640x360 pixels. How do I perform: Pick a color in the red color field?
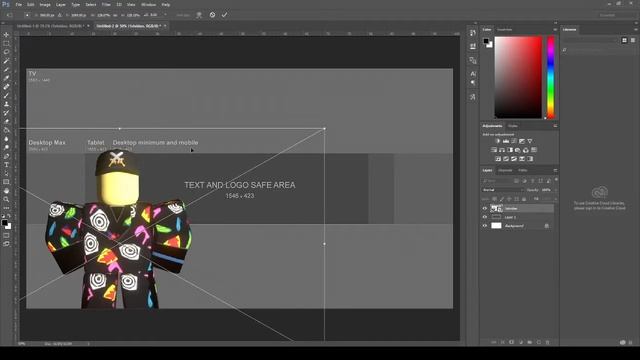(x=518, y=78)
